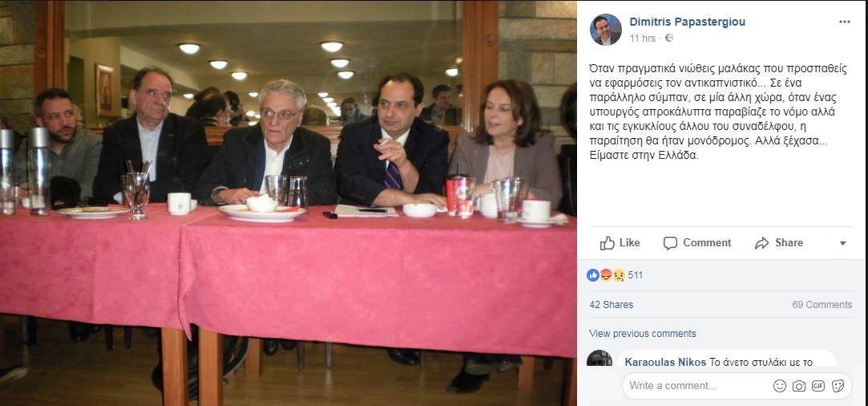Viewport: 868px width, 406px height.
Task: Open the 69 Comments link
Action: coord(822,305)
